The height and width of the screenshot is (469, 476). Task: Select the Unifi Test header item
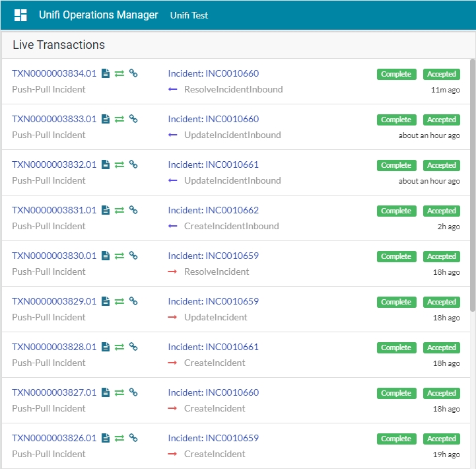tap(189, 15)
